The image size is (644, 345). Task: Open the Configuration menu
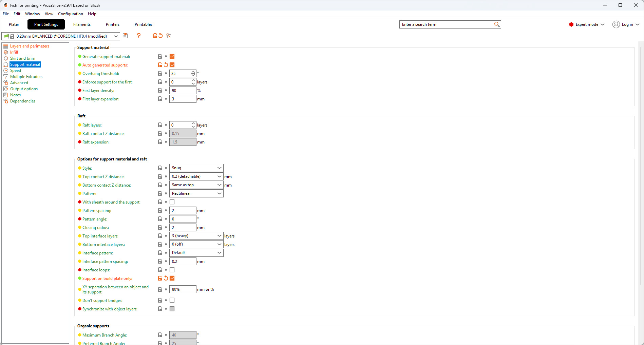point(71,14)
